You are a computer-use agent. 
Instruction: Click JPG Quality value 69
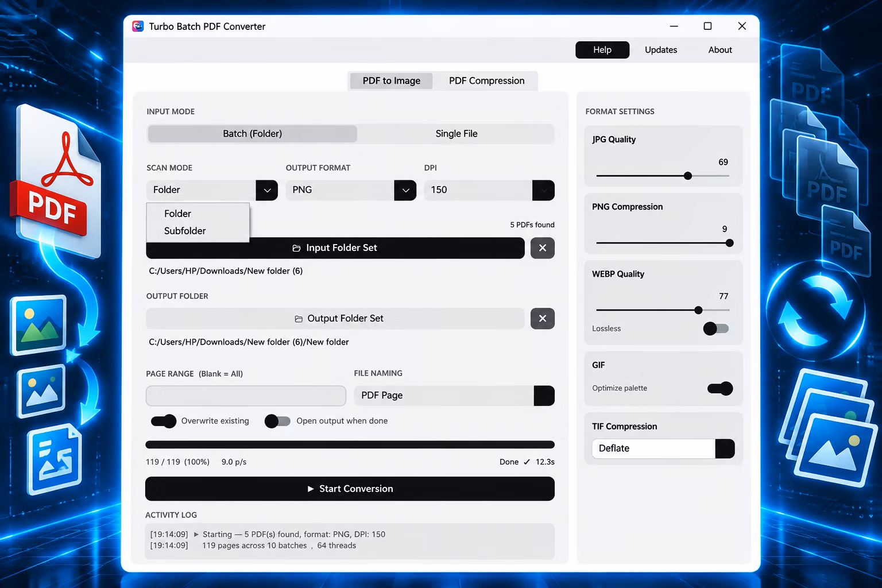point(723,163)
